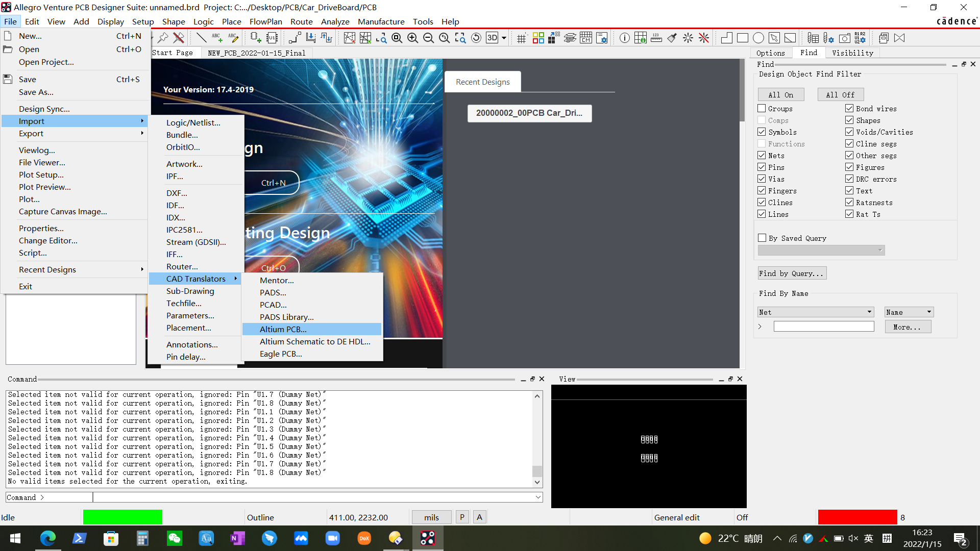Switch to 3D canvas view
The image size is (980, 551).
pos(492,38)
